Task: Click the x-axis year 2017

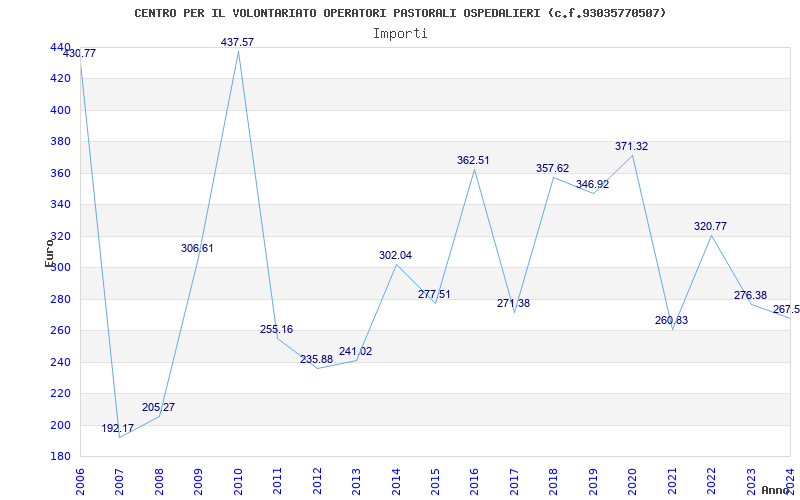Action: (x=515, y=482)
